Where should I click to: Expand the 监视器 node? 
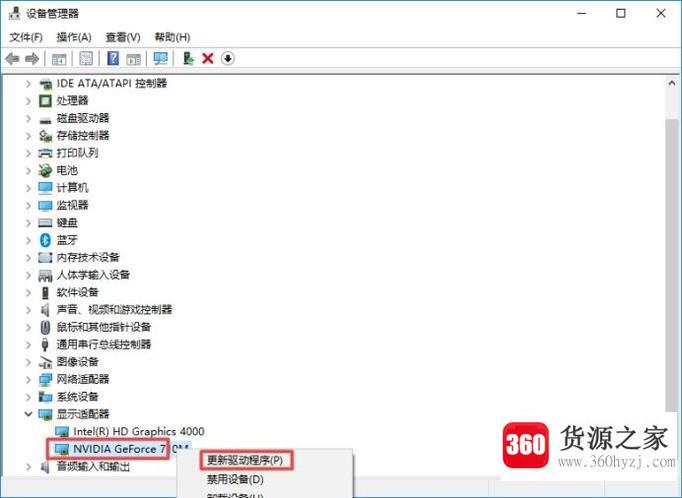(28, 205)
